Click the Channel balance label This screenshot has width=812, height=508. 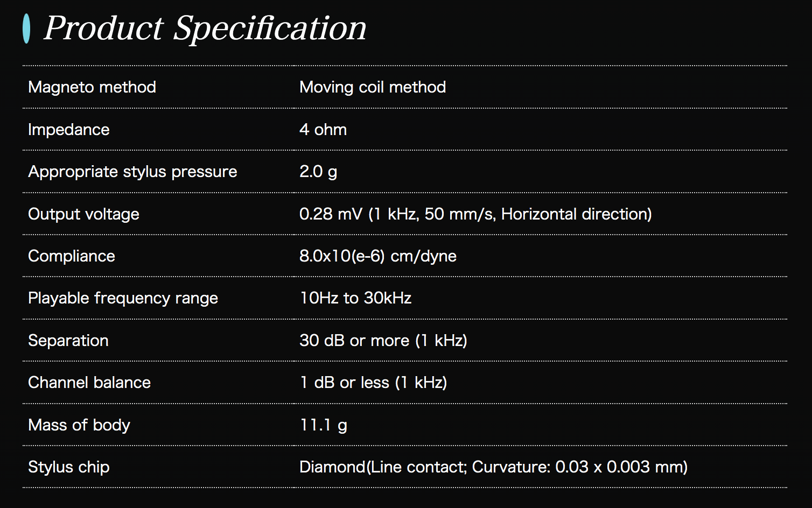click(x=89, y=383)
